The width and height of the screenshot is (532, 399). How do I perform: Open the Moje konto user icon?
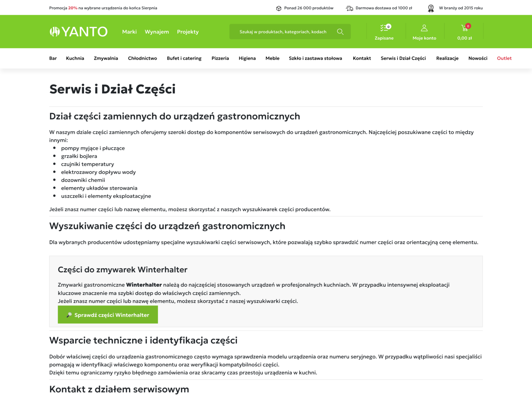(424, 28)
